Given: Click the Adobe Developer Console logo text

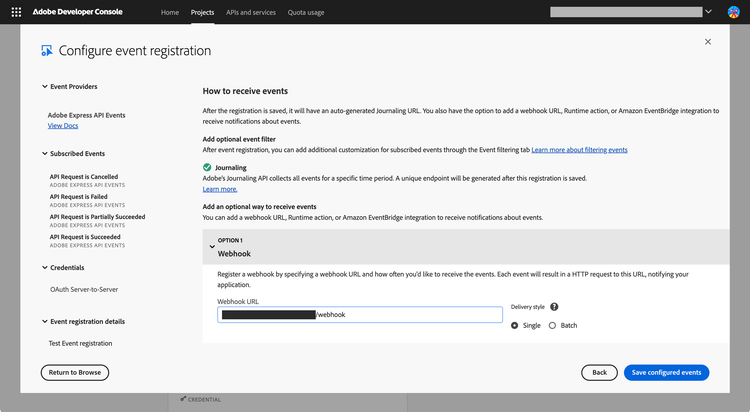Looking at the screenshot, I should point(77,12).
